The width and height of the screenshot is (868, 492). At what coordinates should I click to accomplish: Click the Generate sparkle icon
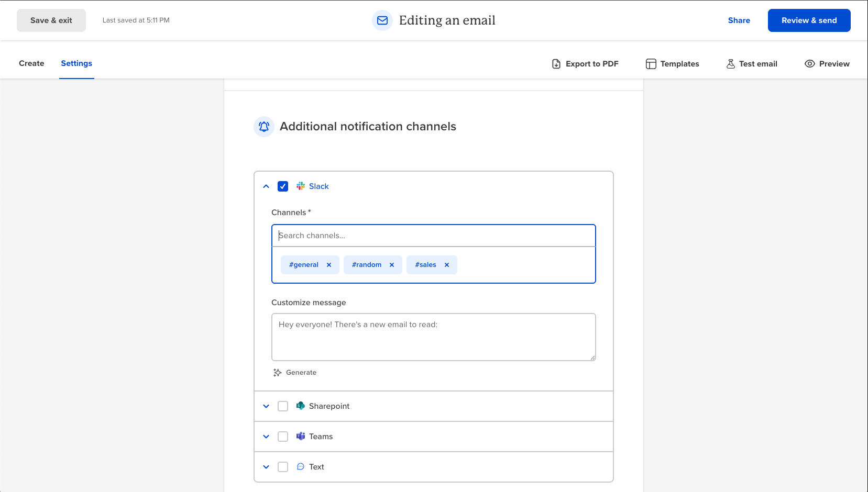278,373
